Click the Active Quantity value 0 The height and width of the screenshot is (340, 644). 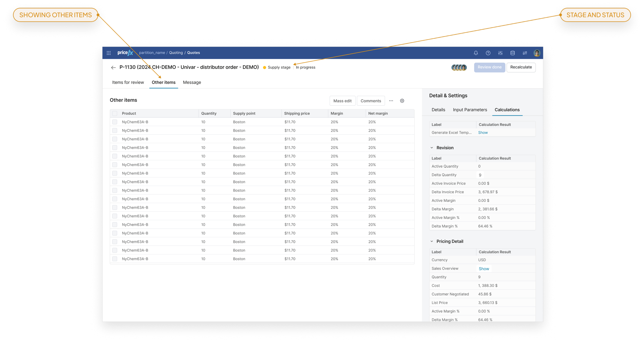click(x=479, y=166)
